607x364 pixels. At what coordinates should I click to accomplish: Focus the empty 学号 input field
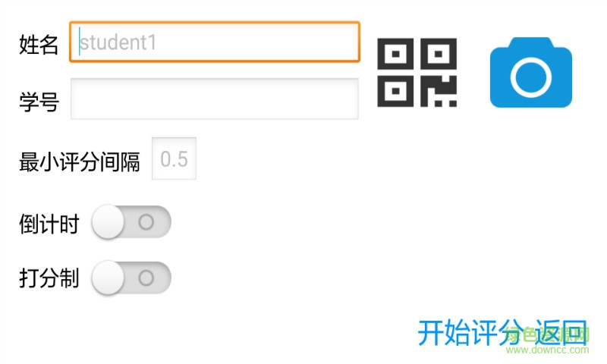tap(215, 99)
